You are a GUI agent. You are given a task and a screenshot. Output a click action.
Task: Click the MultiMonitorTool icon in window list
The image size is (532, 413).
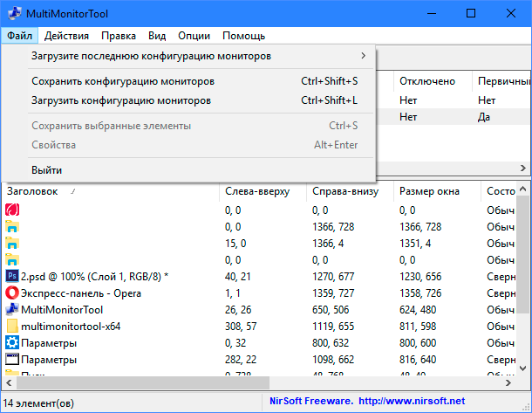click(x=12, y=309)
